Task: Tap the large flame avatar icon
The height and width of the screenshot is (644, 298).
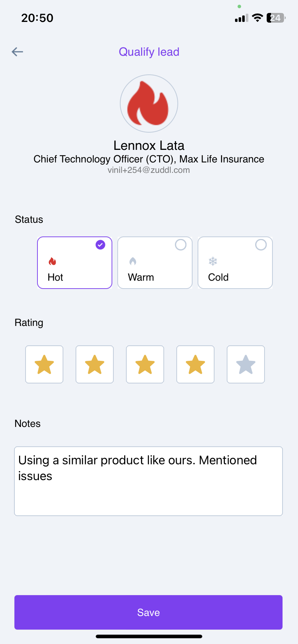Action: pos(149,103)
